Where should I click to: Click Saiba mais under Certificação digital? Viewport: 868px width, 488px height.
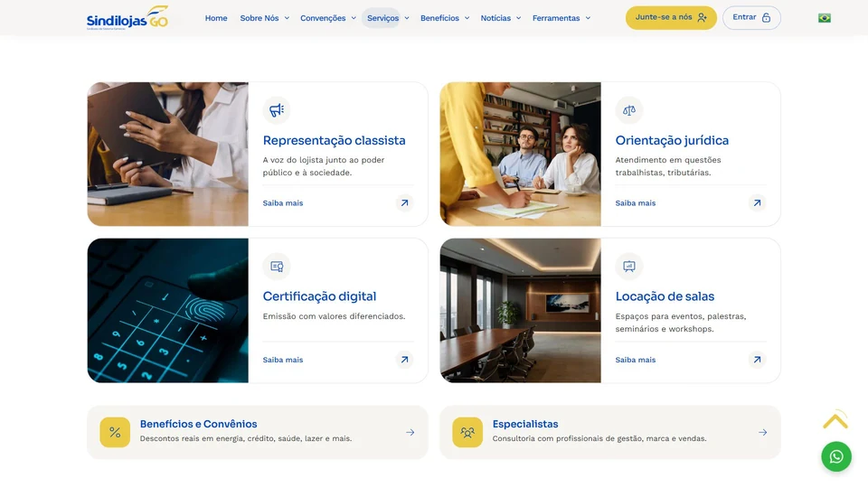283,360
